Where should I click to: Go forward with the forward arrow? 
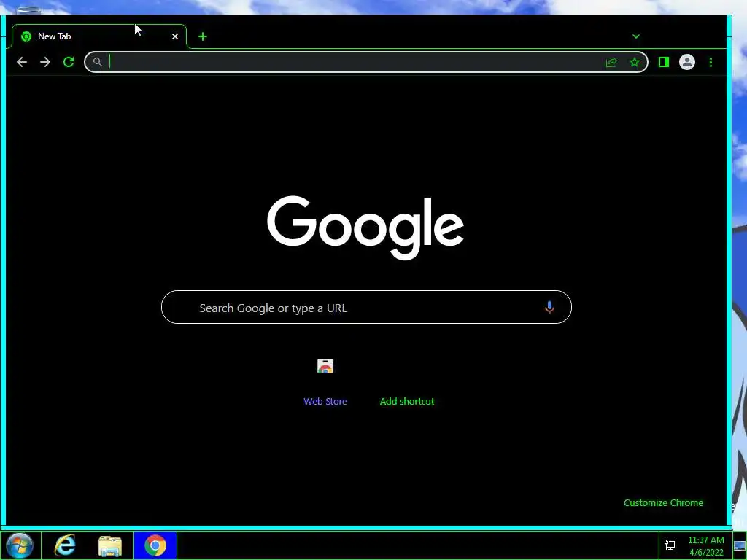point(45,62)
